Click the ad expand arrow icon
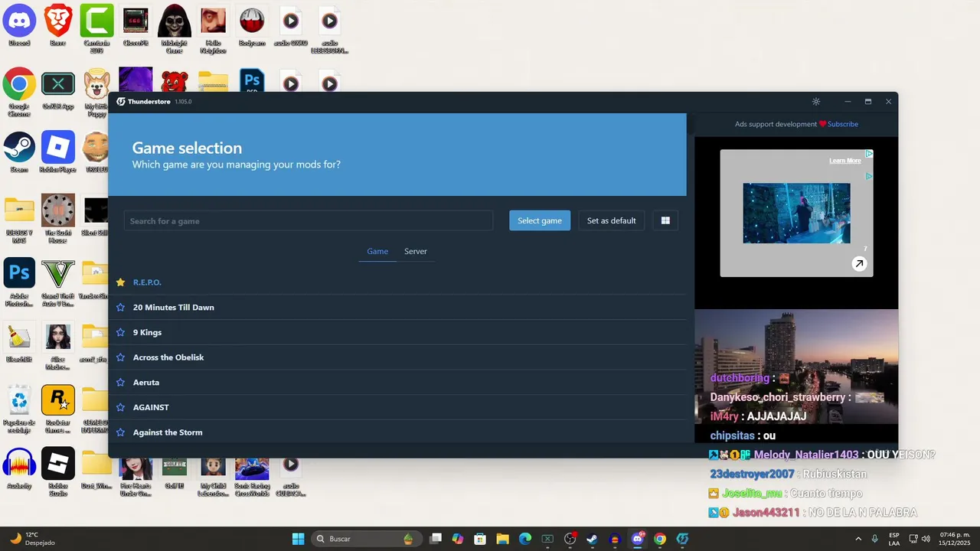This screenshot has width=980, height=551. (859, 264)
